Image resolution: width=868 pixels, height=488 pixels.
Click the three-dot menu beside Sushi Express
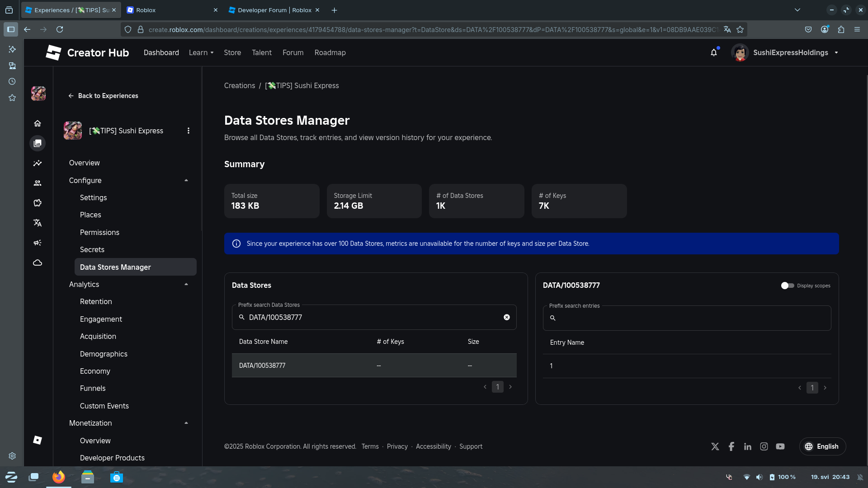pyautogui.click(x=189, y=131)
